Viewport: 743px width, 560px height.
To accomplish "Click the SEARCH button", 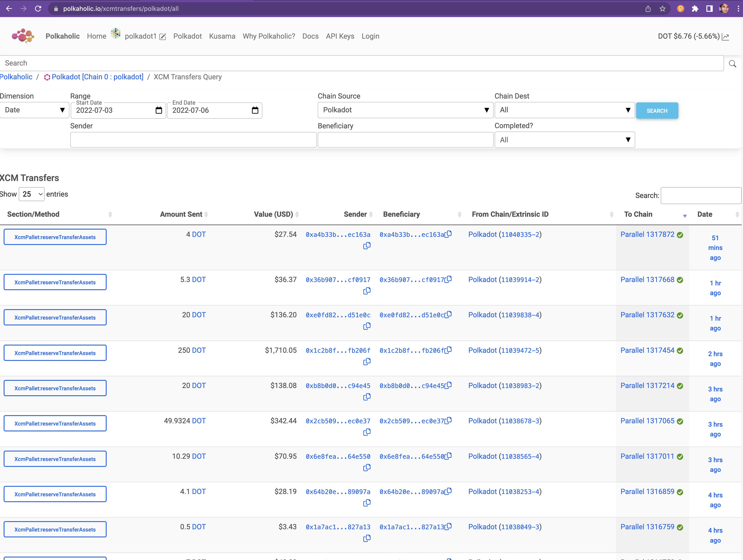I will (657, 111).
